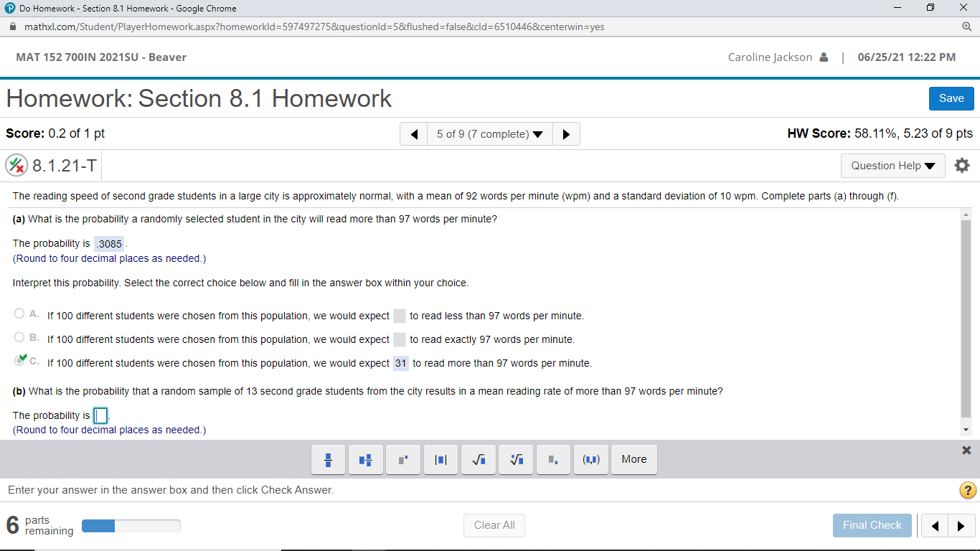Insert an exponent template
This screenshot has height=551, width=980.
(x=403, y=459)
